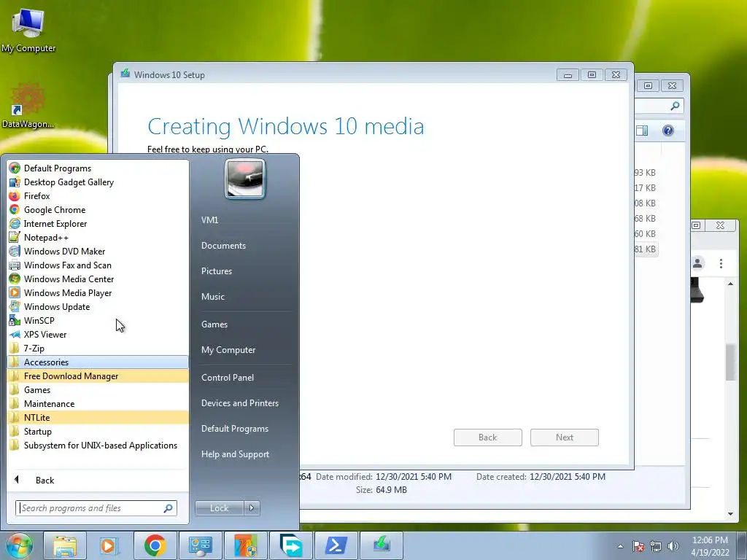The height and width of the screenshot is (560, 747).
Task: Switch to Chrome on the taskbar
Action: (x=155, y=545)
